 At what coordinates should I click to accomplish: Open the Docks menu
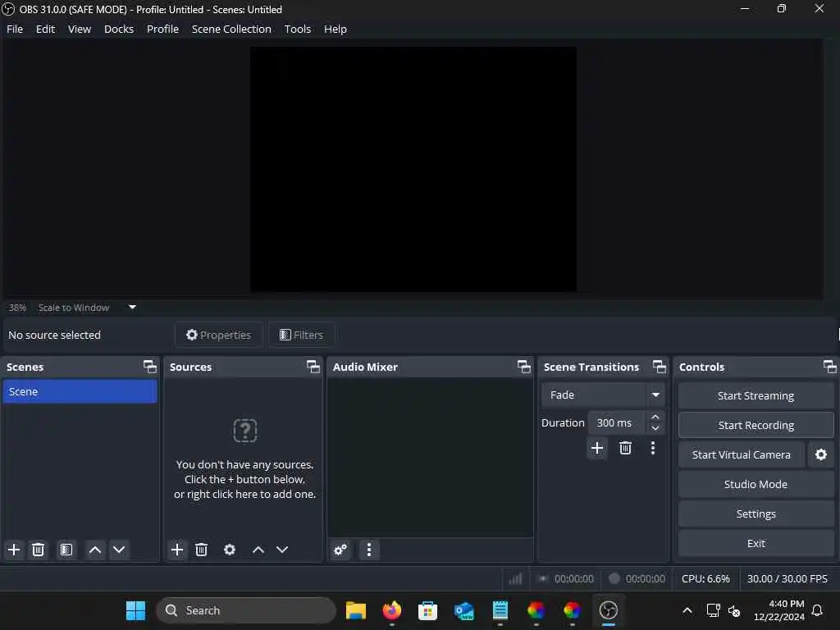tap(119, 29)
